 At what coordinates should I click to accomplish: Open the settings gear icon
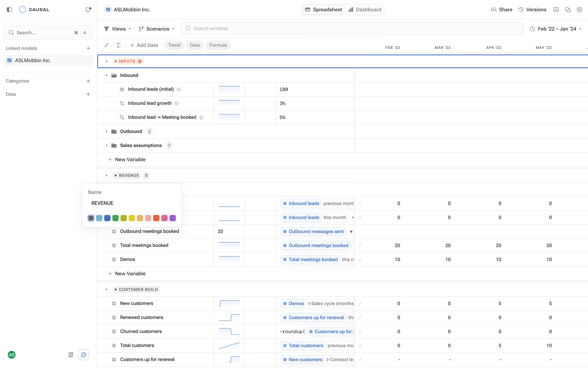click(579, 10)
